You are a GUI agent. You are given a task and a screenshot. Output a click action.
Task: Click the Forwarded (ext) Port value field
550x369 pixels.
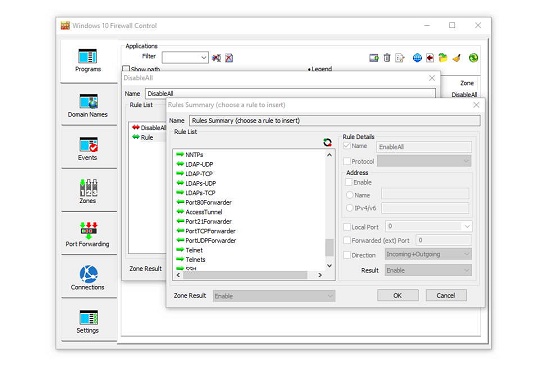[x=444, y=240]
